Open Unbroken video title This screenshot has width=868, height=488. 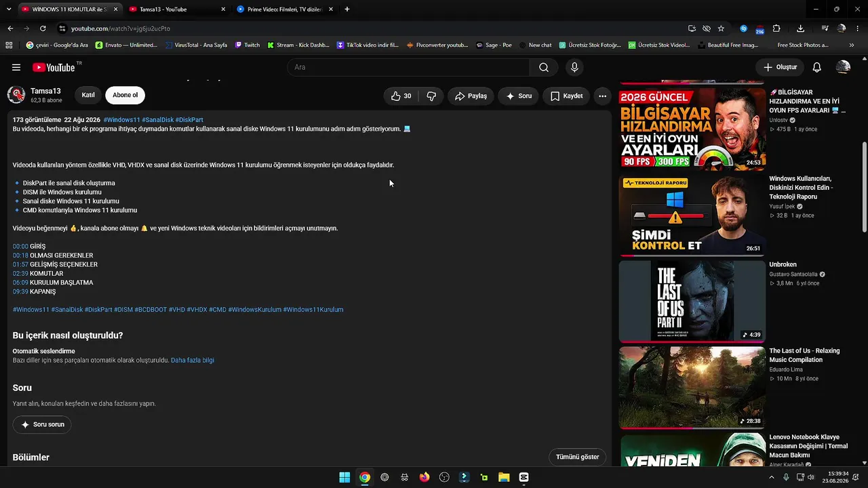(x=783, y=264)
